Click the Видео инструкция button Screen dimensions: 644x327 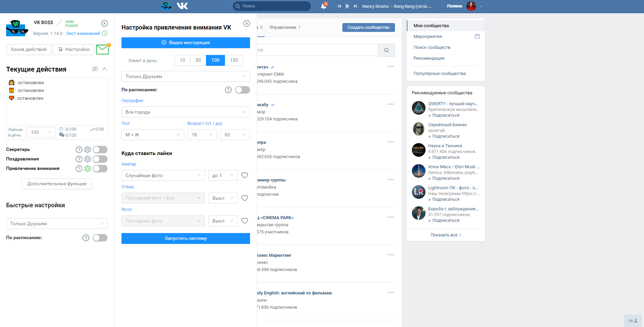point(186,43)
